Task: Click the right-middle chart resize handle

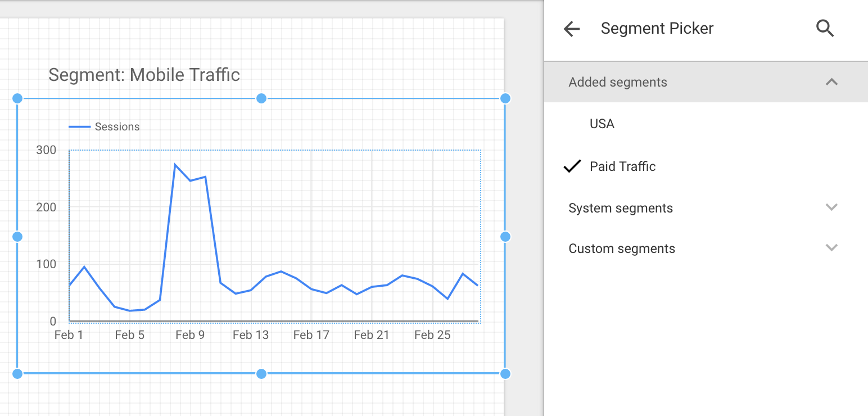Action: 505,237
